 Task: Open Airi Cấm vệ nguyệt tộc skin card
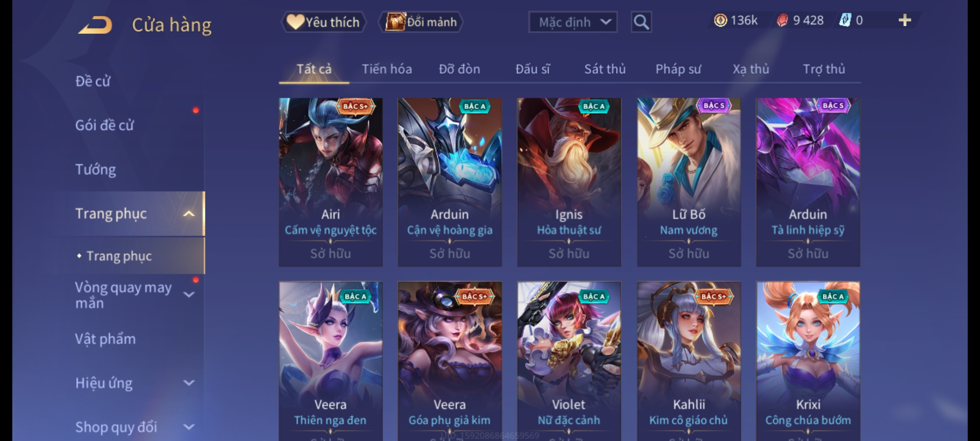coord(331,182)
